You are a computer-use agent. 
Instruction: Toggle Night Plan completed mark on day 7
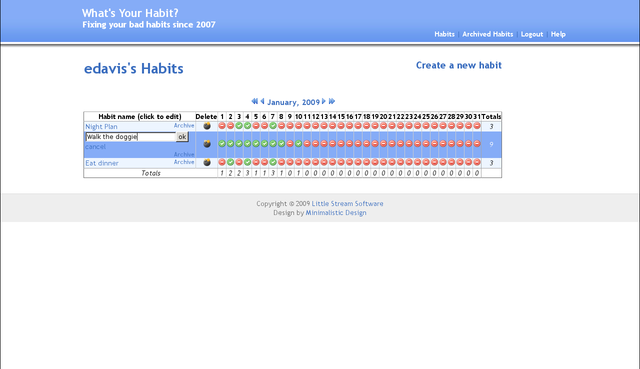(273, 126)
